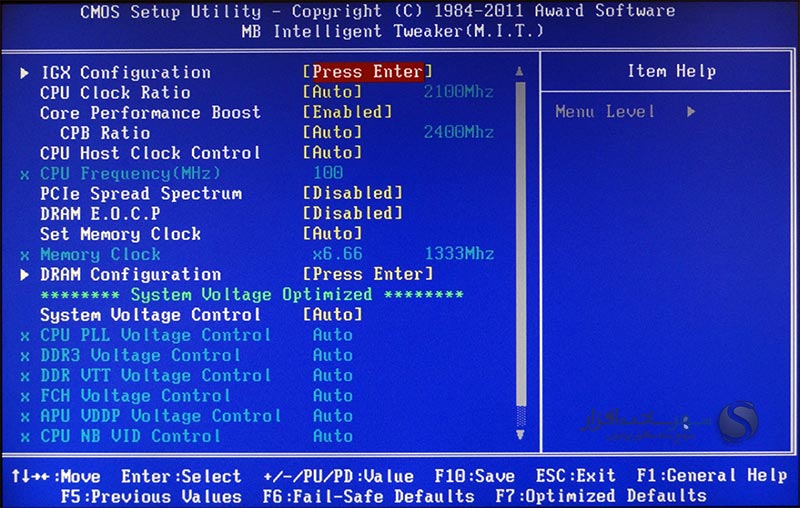Image resolution: width=800 pixels, height=508 pixels.
Task: Change System Voltage Control Auto value
Action: point(332,314)
